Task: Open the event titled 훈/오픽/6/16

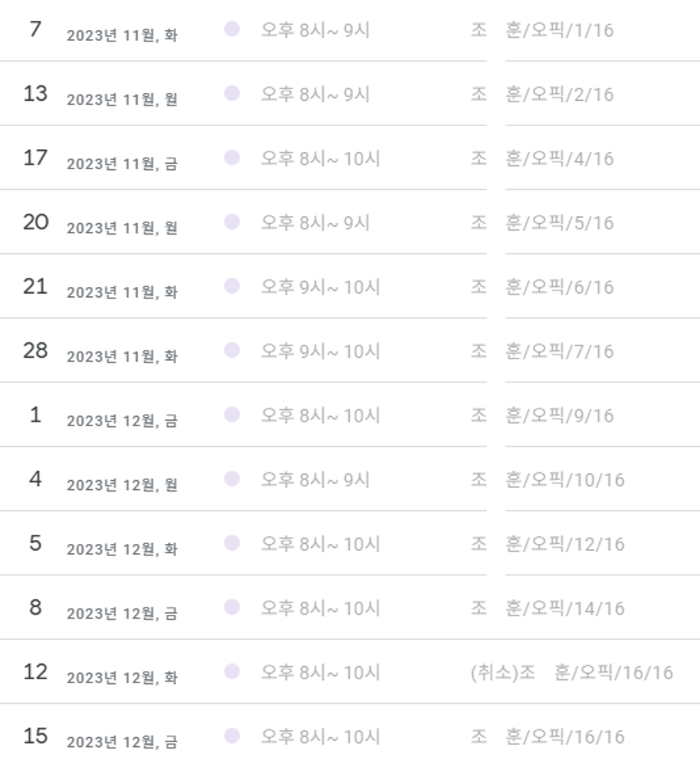Action: pos(542,287)
